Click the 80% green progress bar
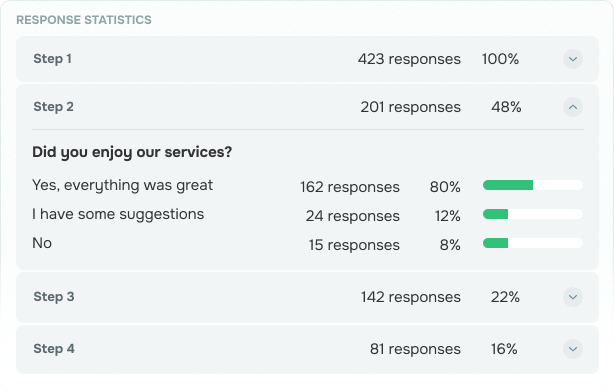This screenshot has width=614, height=390. click(x=533, y=185)
